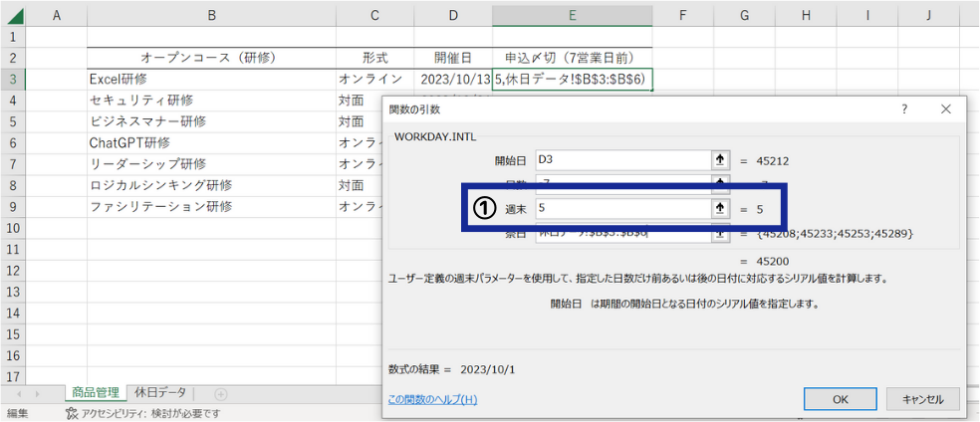This screenshot has width=980, height=422.
Task: Switch to the 休日データ sheet tab
Action: click(x=160, y=393)
